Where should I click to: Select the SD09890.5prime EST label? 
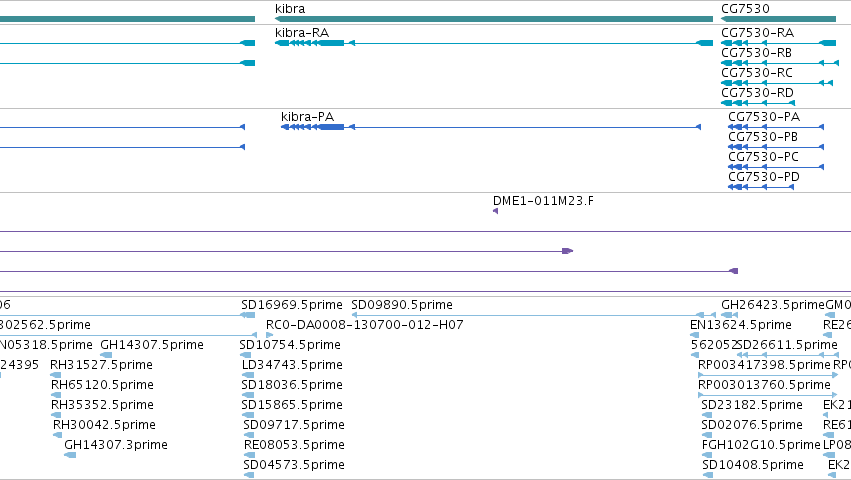click(x=402, y=305)
